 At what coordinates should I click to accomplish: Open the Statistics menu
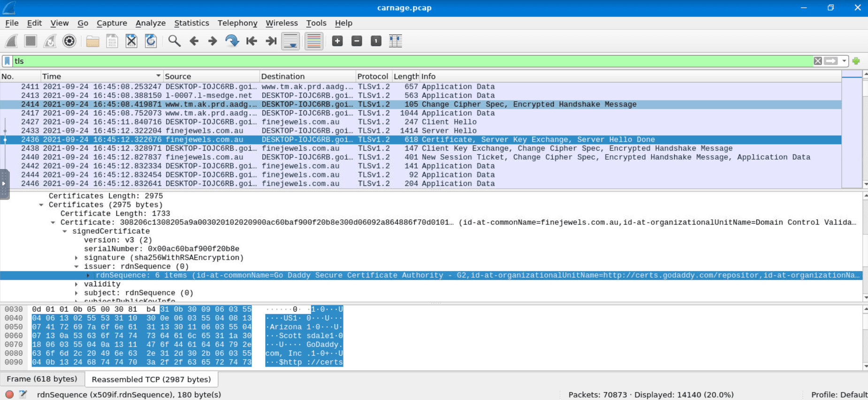[191, 23]
